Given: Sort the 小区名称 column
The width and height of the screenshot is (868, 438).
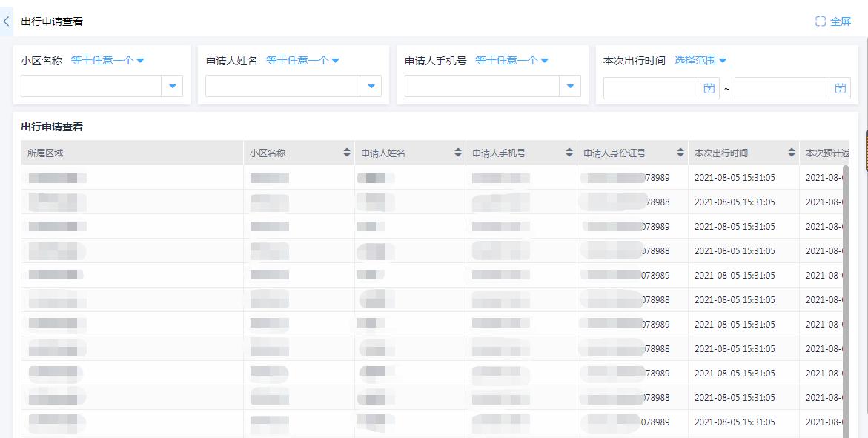Looking at the screenshot, I should [x=347, y=153].
